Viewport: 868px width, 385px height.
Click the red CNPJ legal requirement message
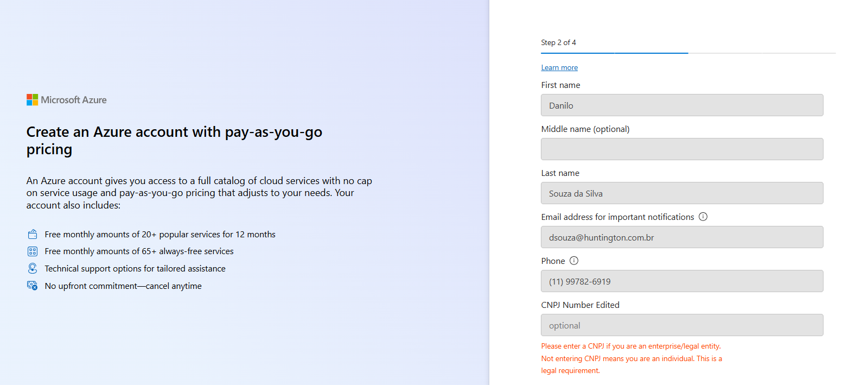[x=631, y=358]
